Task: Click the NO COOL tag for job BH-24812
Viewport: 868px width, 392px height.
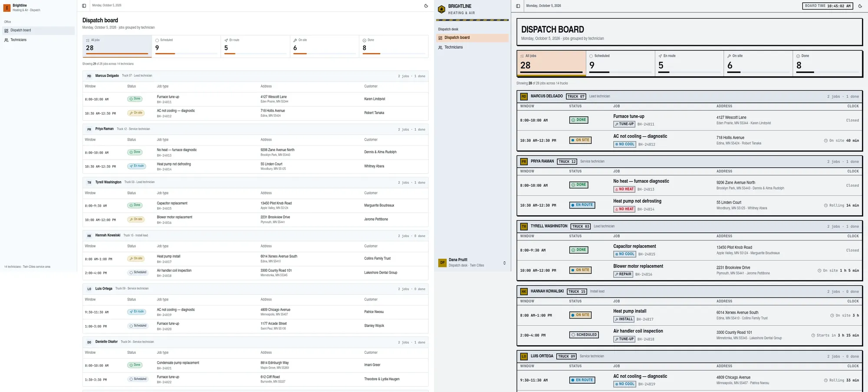Action: pyautogui.click(x=625, y=145)
